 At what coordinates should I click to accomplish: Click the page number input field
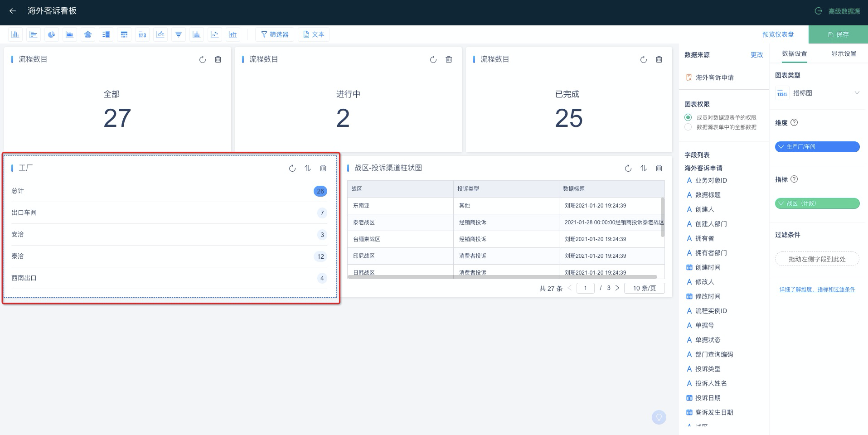tap(585, 288)
